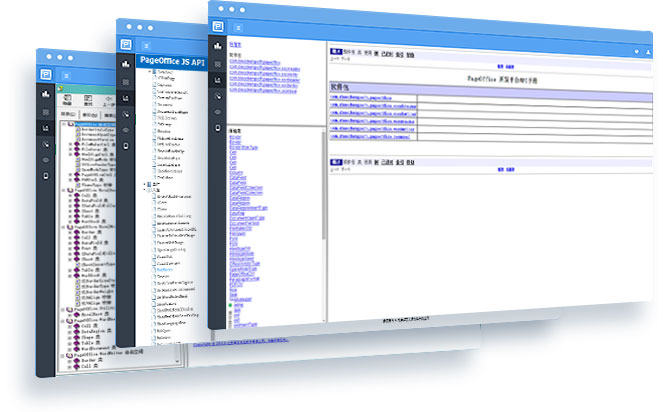Toggle the hamburger menu in the back window header
Viewport: 663px width, 412px height.
pyautogui.click(x=66, y=76)
